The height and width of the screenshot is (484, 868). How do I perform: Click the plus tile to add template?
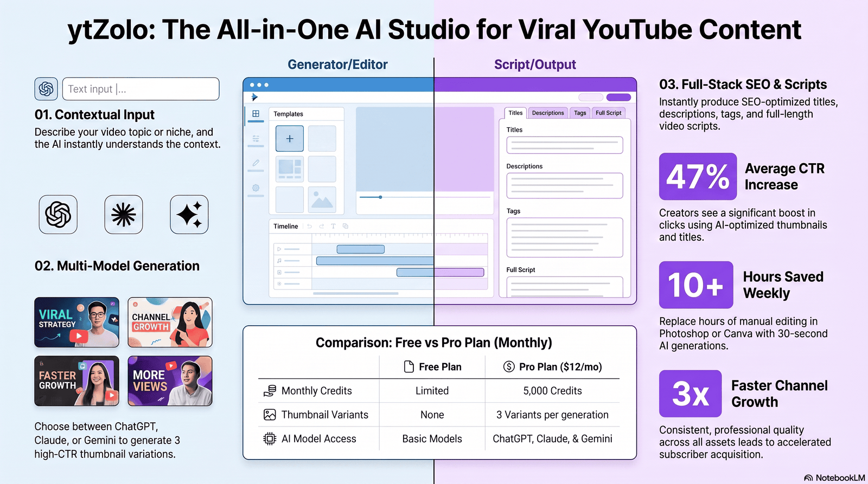(x=290, y=139)
